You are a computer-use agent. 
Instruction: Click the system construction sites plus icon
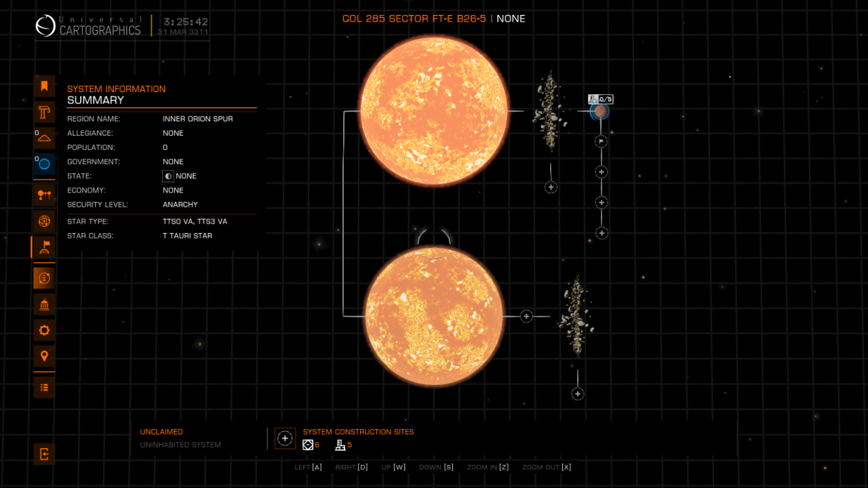coord(285,439)
